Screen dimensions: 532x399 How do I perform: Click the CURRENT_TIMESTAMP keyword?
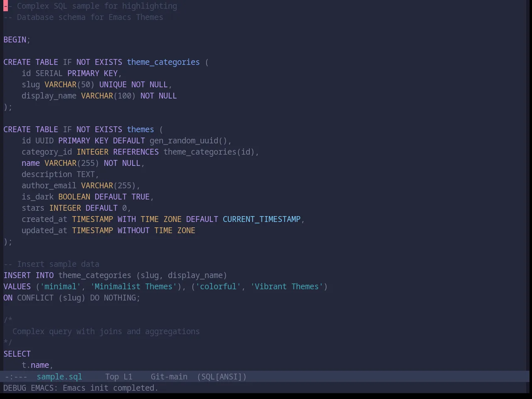[x=261, y=219]
